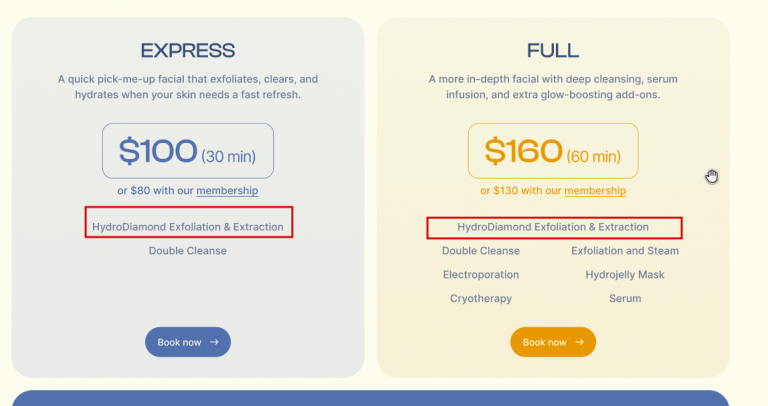This screenshot has height=406, width=768.
Task: Click the Exfoliation and Steam item
Action: [x=625, y=251]
